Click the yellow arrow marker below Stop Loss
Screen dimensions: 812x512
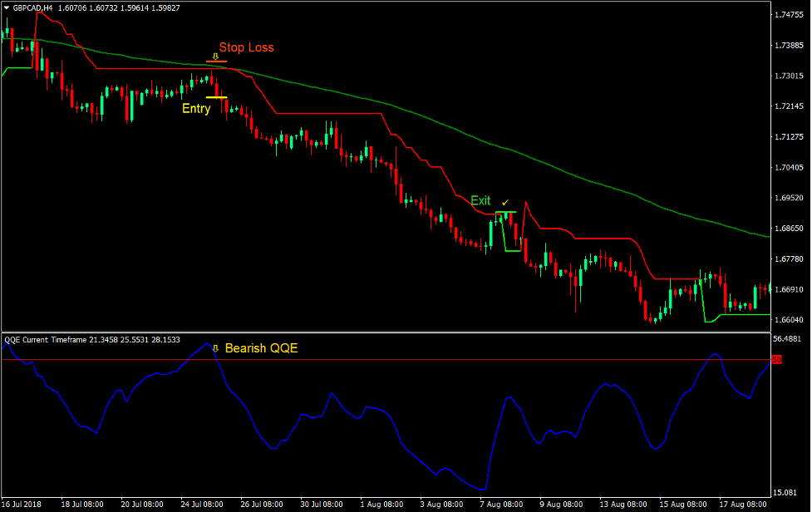tap(216, 55)
